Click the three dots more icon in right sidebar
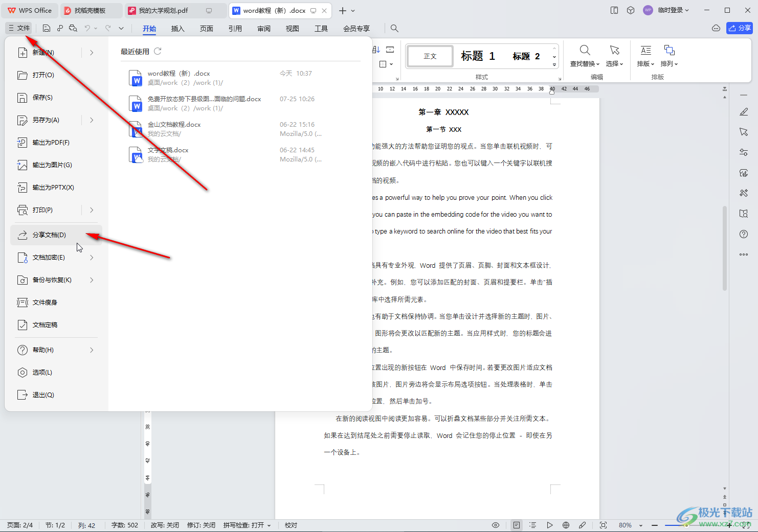This screenshot has height=532, width=758. pos(744,255)
